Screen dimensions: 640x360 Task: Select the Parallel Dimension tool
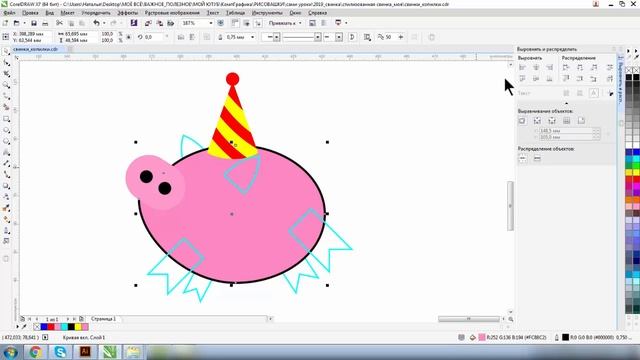click(6, 163)
